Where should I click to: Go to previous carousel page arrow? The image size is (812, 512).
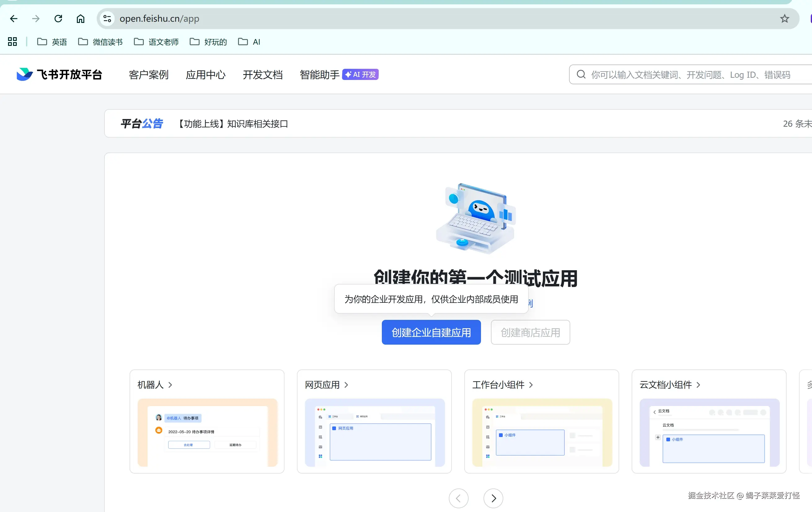tap(459, 498)
